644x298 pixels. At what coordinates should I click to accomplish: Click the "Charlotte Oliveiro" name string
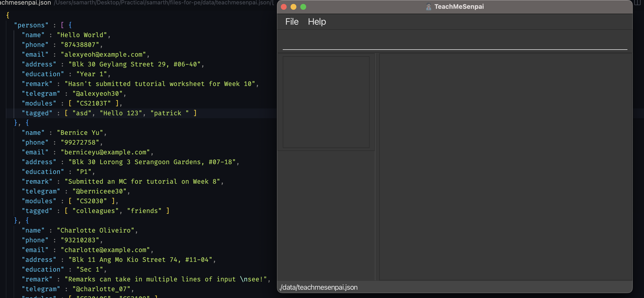point(95,230)
